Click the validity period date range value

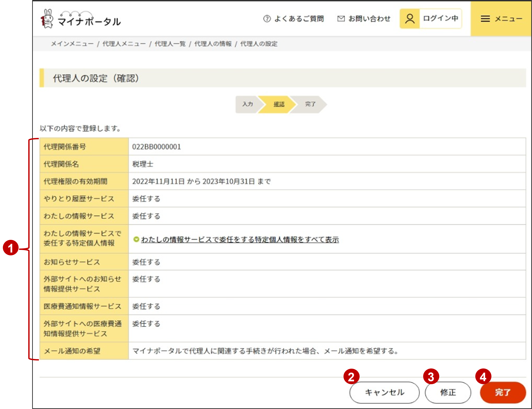[x=201, y=181]
